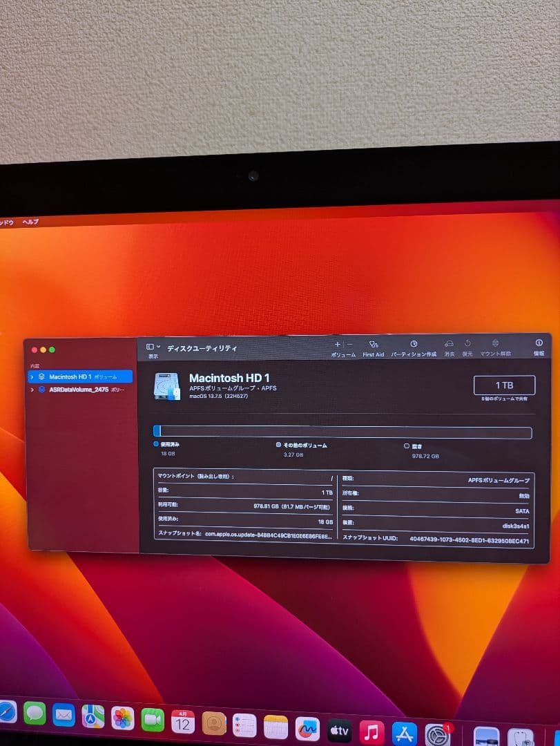Click the add volume plus icon
Viewport: 560px width, 746px height.
pyautogui.click(x=336, y=344)
